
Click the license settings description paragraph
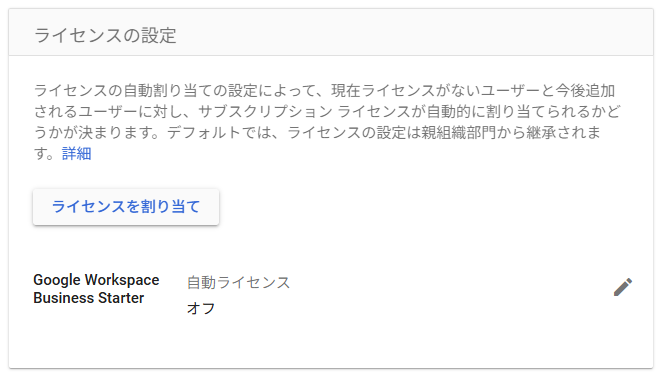tap(327, 122)
